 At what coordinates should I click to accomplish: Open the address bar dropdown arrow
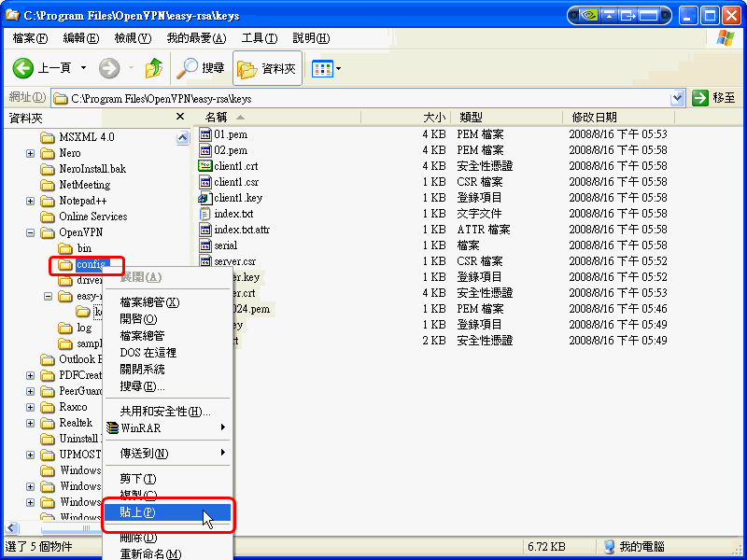pos(677,99)
